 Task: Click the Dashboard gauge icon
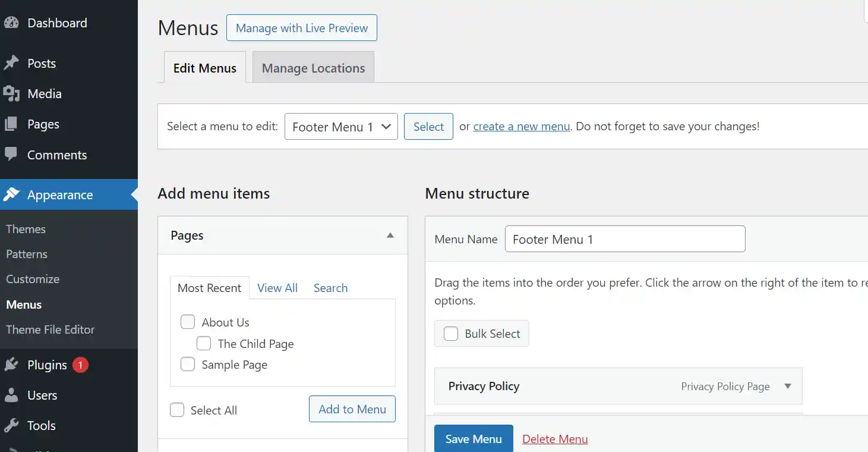11,23
